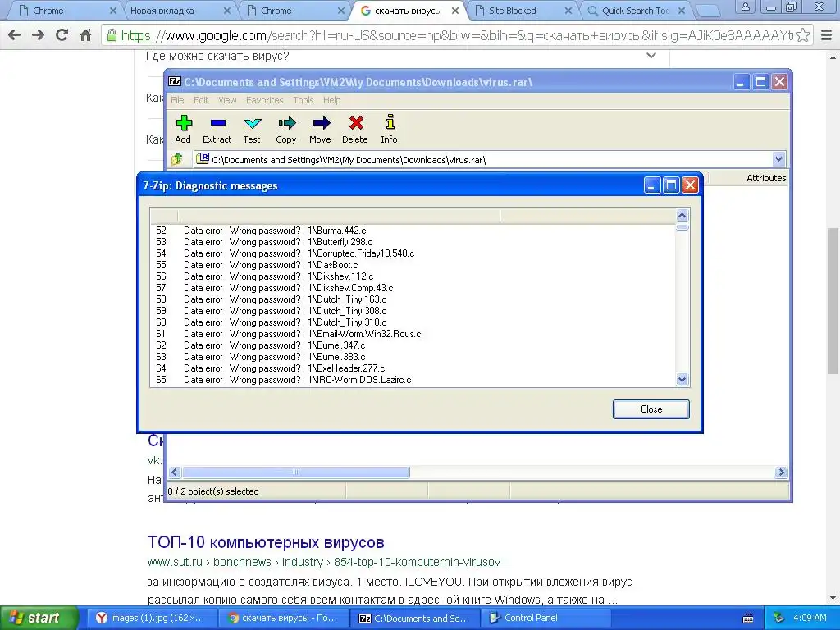The width and height of the screenshot is (840, 630).
Task: Open the File menu in 7-Zip
Action: (177, 100)
